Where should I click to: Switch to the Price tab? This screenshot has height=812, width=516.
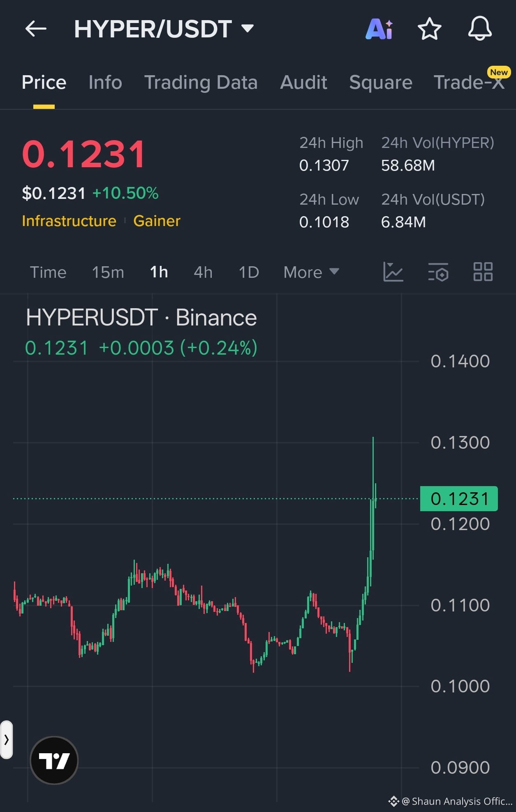click(x=44, y=83)
